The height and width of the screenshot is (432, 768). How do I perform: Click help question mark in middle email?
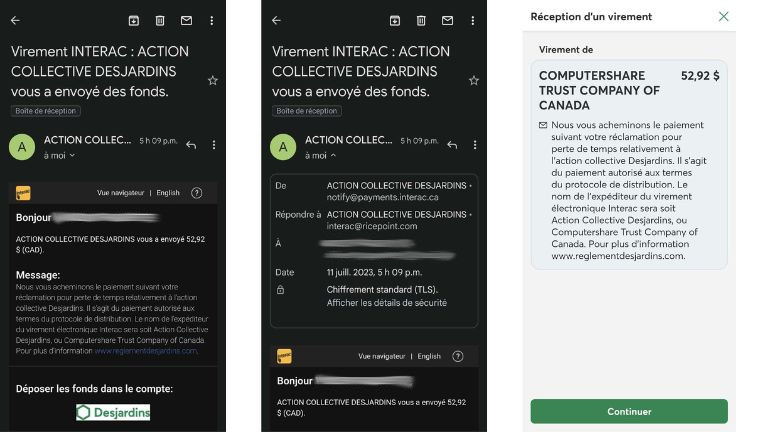457,356
